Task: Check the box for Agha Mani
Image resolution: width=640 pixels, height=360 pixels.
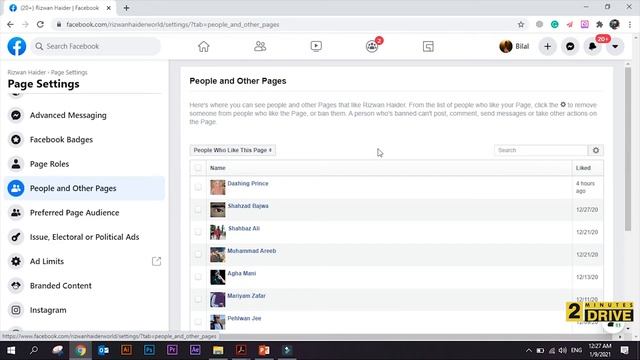Action: [198, 277]
